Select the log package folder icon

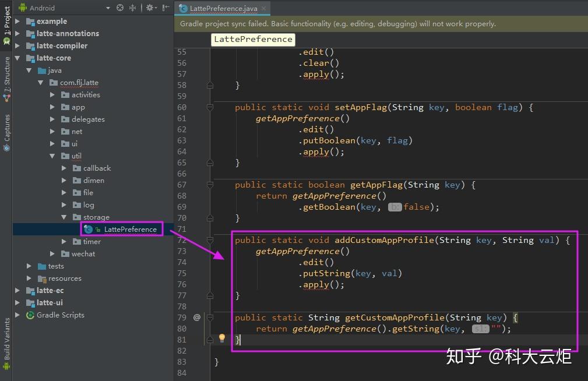(77, 204)
